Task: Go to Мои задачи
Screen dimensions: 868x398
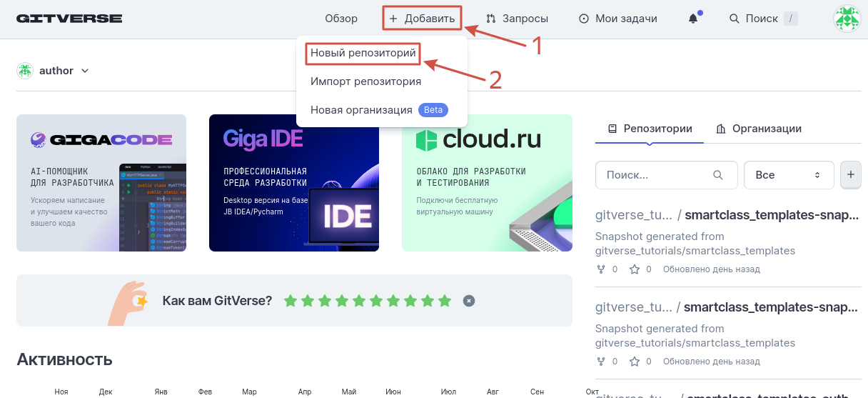Action: pyautogui.click(x=618, y=19)
